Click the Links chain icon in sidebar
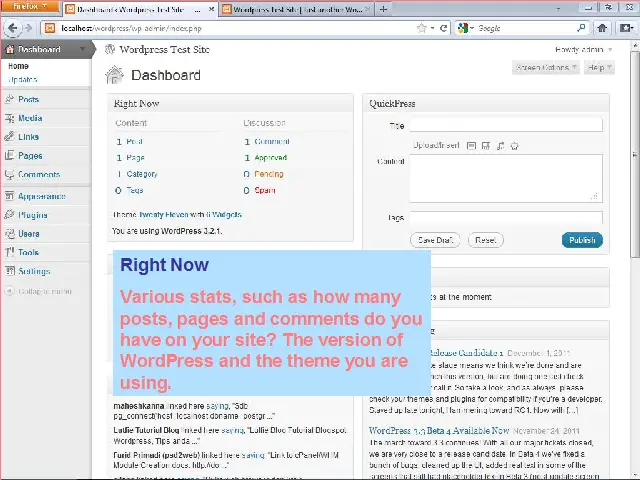 click(x=9, y=136)
